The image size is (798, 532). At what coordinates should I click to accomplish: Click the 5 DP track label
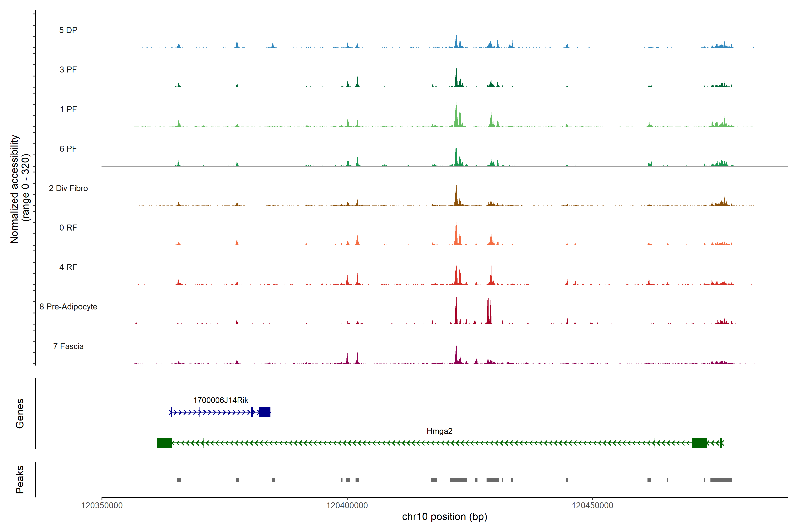68,30
